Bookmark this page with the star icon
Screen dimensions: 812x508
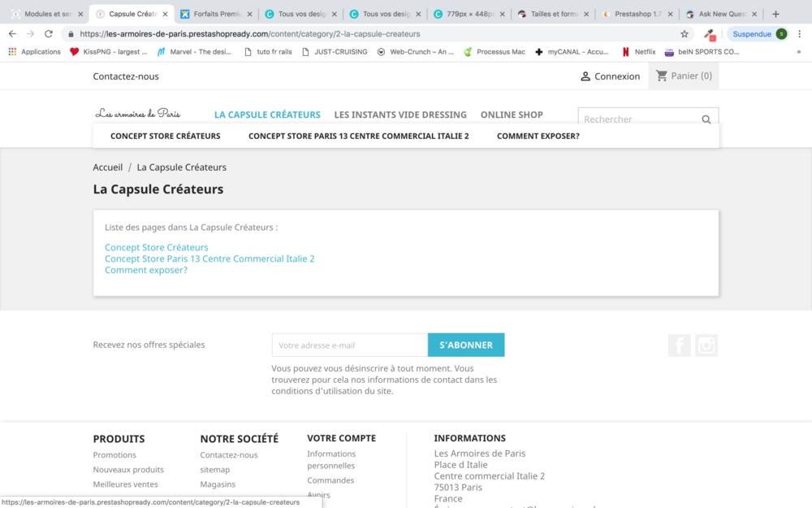click(685, 33)
